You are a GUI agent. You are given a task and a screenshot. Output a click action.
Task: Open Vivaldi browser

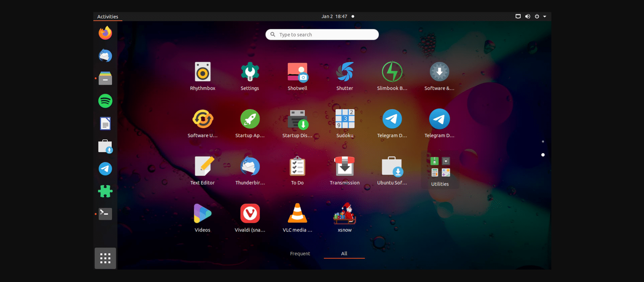[x=250, y=218]
